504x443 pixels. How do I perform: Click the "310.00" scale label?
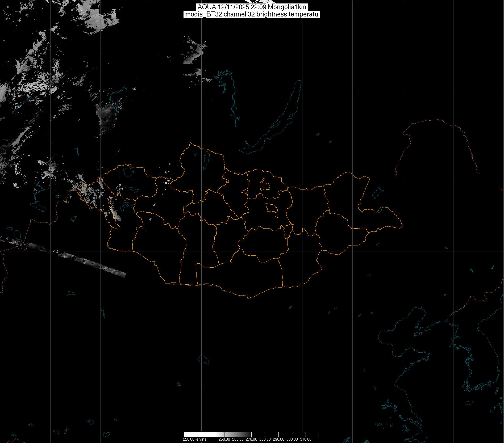point(306,439)
